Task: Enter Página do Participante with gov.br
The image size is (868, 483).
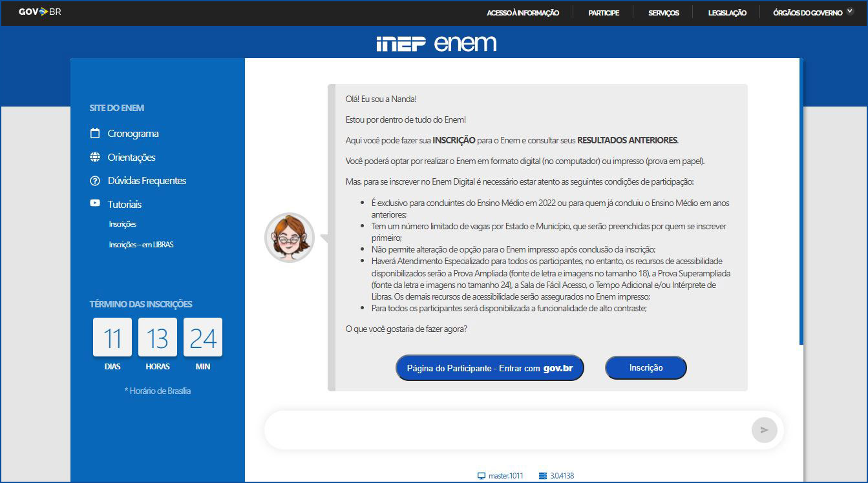Action: (x=489, y=368)
